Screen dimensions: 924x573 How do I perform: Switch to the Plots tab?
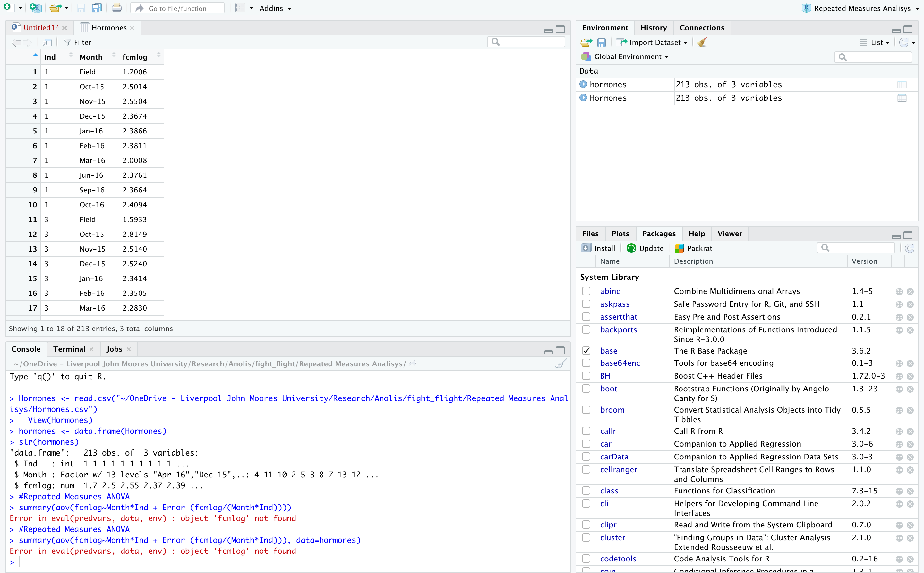(620, 234)
